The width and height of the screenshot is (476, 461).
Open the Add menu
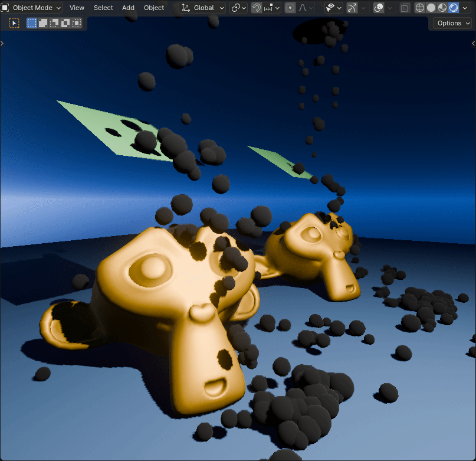click(128, 8)
